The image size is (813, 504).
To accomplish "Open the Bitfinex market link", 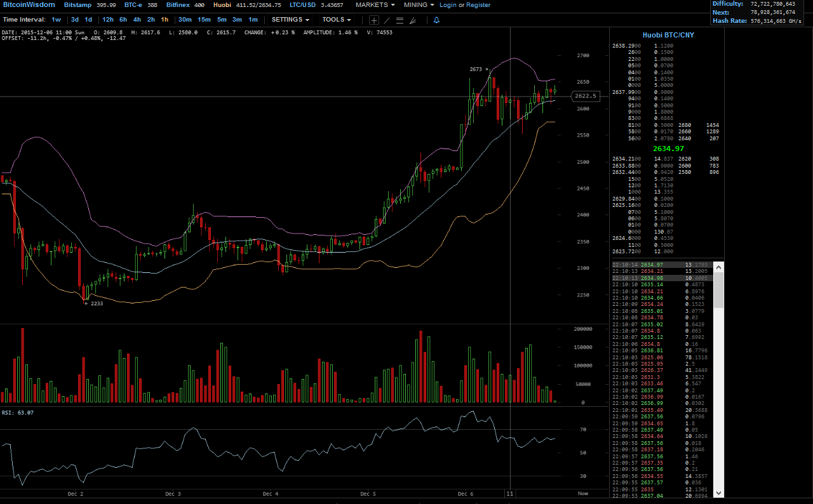I will tap(178, 4).
